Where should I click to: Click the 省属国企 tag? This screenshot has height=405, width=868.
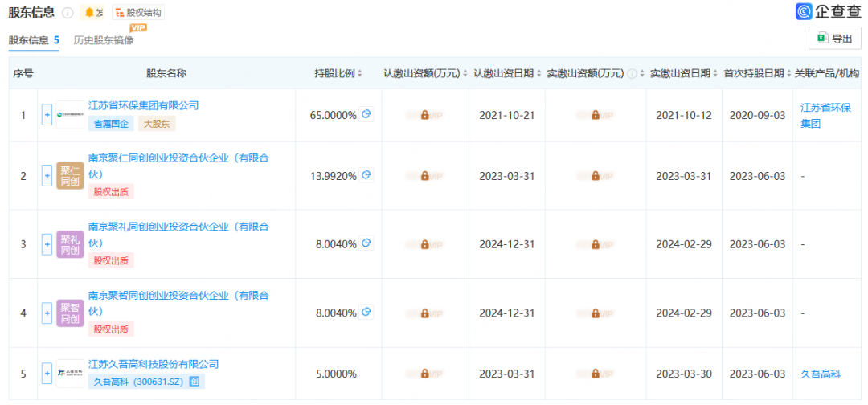click(x=111, y=124)
